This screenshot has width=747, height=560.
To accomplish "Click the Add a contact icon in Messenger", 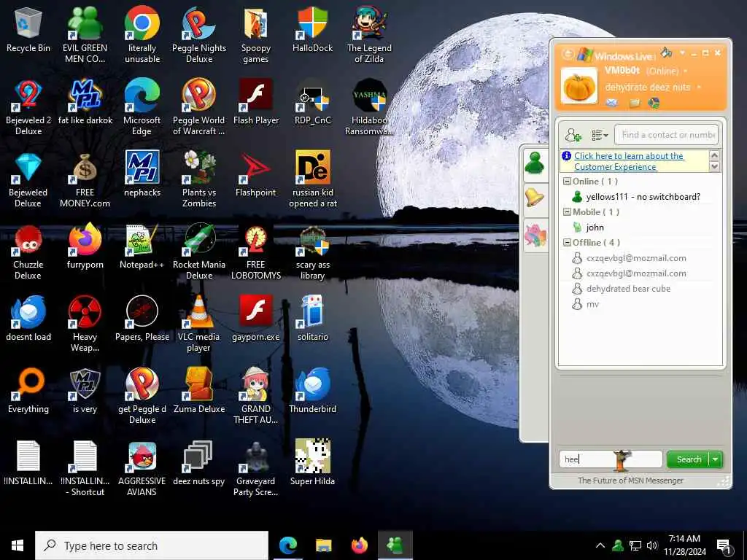I will click(x=573, y=135).
